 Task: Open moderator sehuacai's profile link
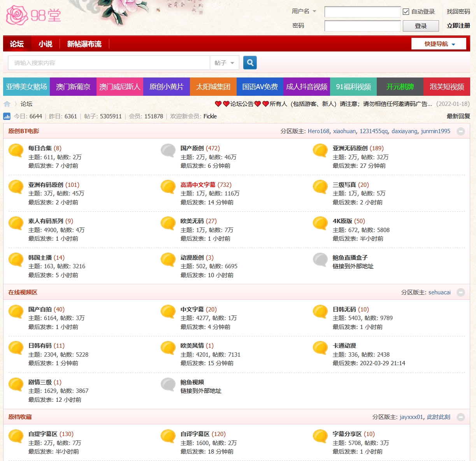pos(439,292)
